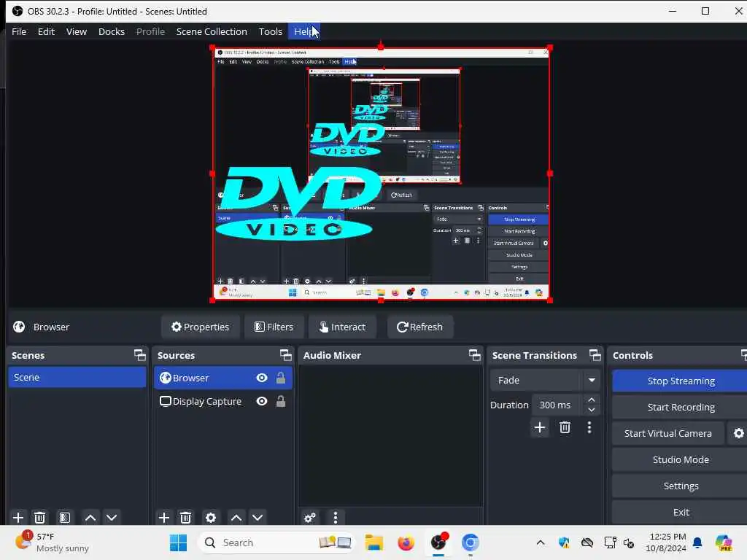The height and width of the screenshot is (560, 747).
Task: Open virtual camera settings gear
Action: click(x=738, y=433)
